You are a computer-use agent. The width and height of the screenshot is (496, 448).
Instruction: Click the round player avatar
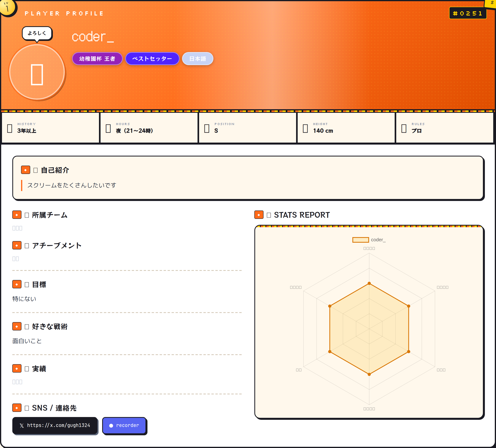37,72
